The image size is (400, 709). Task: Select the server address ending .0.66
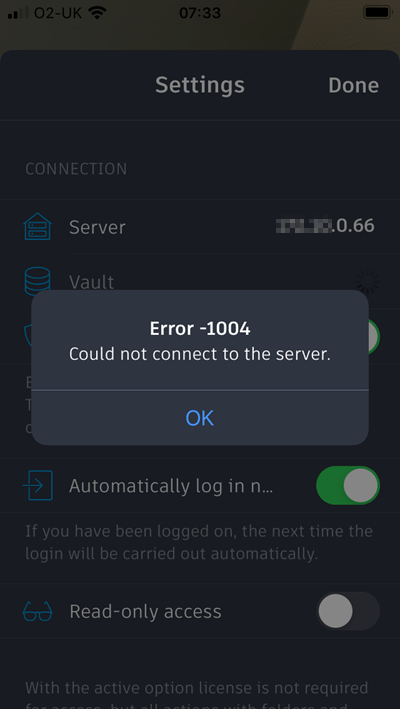pos(325,226)
